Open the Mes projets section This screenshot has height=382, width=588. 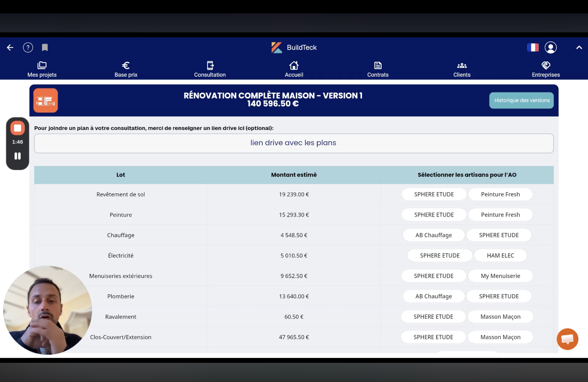tap(42, 69)
